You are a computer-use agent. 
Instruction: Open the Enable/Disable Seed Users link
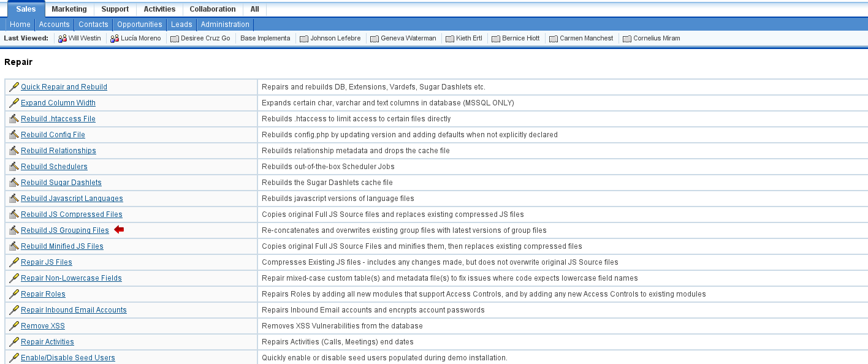(x=67, y=358)
